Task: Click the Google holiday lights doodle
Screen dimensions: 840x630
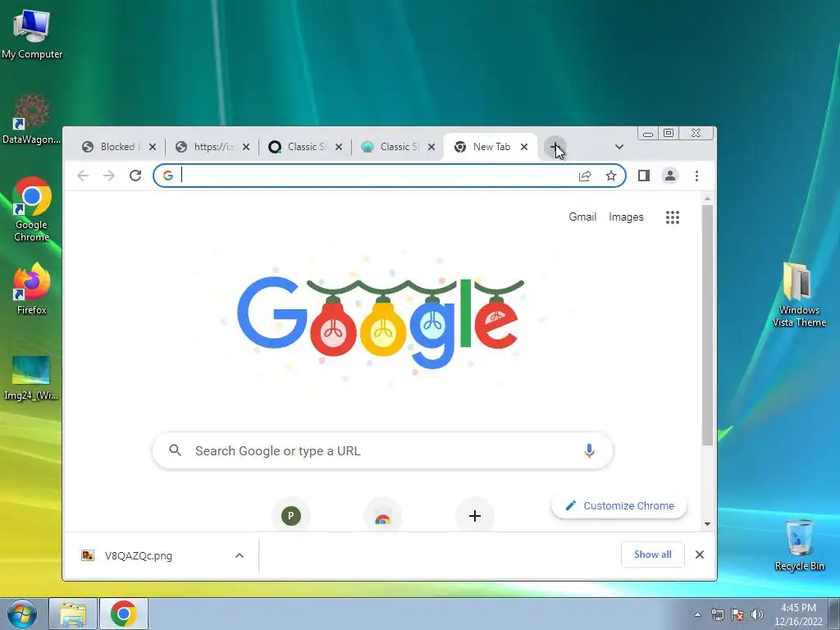Action: pos(381,322)
